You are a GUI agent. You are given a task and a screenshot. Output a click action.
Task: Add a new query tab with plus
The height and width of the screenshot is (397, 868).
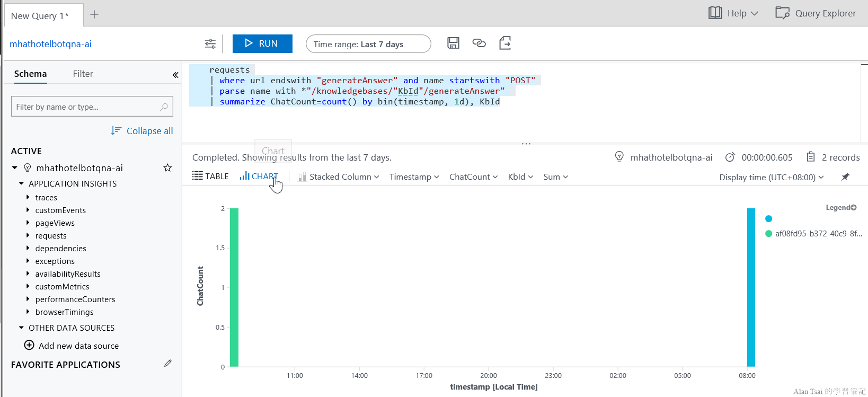(x=94, y=14)
